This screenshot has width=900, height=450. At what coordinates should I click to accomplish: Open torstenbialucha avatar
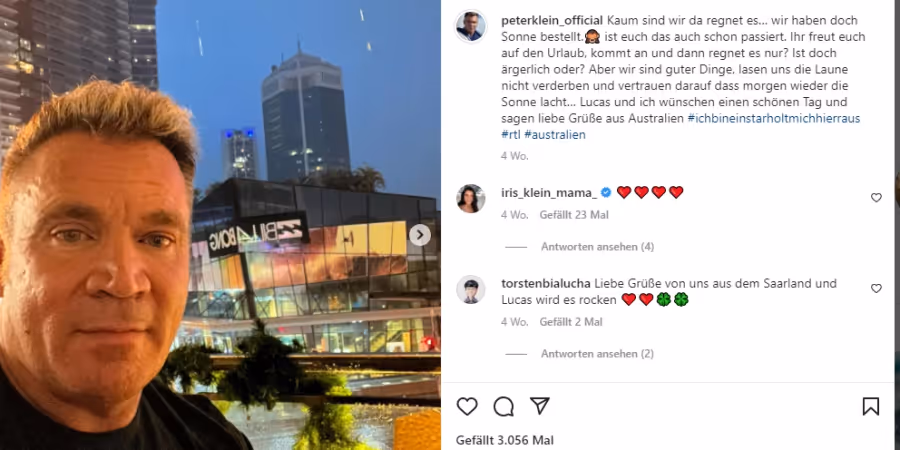471,289
